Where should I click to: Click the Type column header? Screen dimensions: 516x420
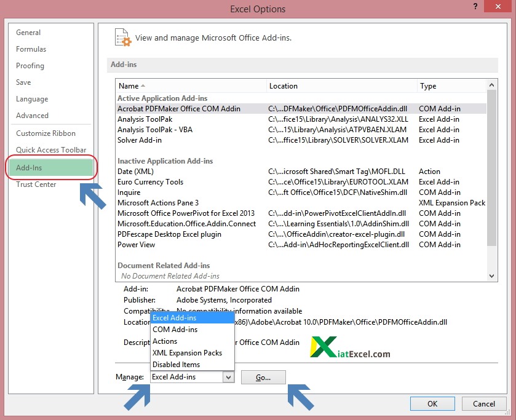451,86
